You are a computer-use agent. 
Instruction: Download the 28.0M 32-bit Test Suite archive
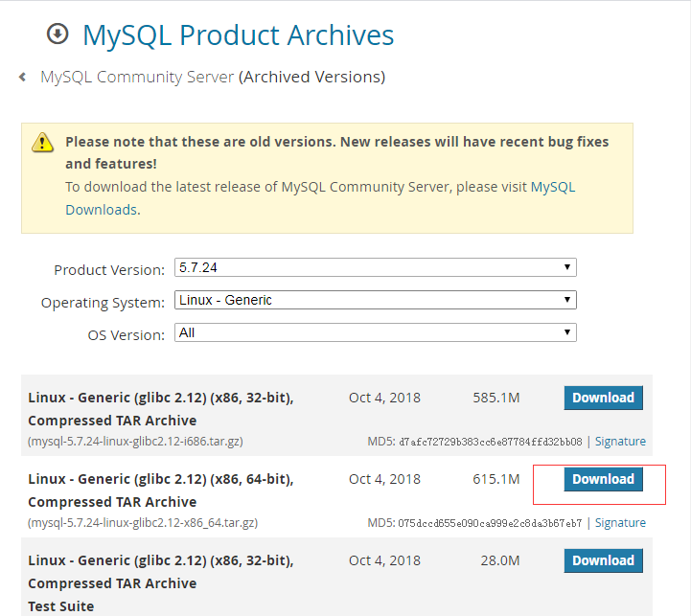(x=603, y=560)
